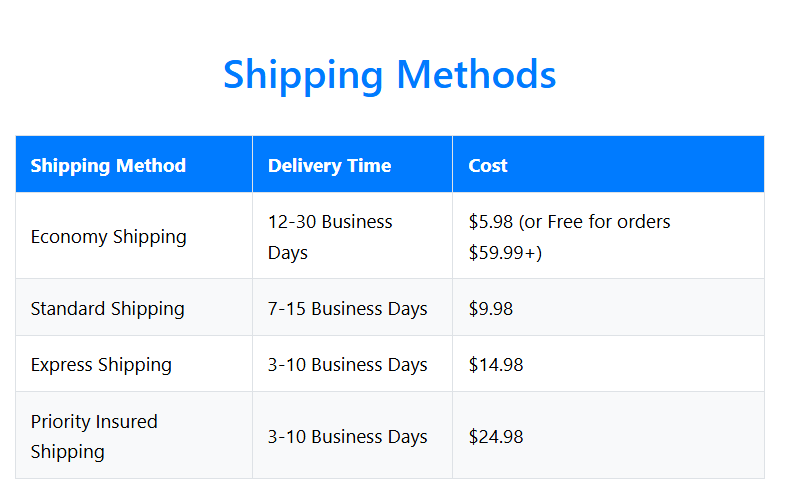
Task: Select the Standard Shipping cell
Action: (107, 308)
